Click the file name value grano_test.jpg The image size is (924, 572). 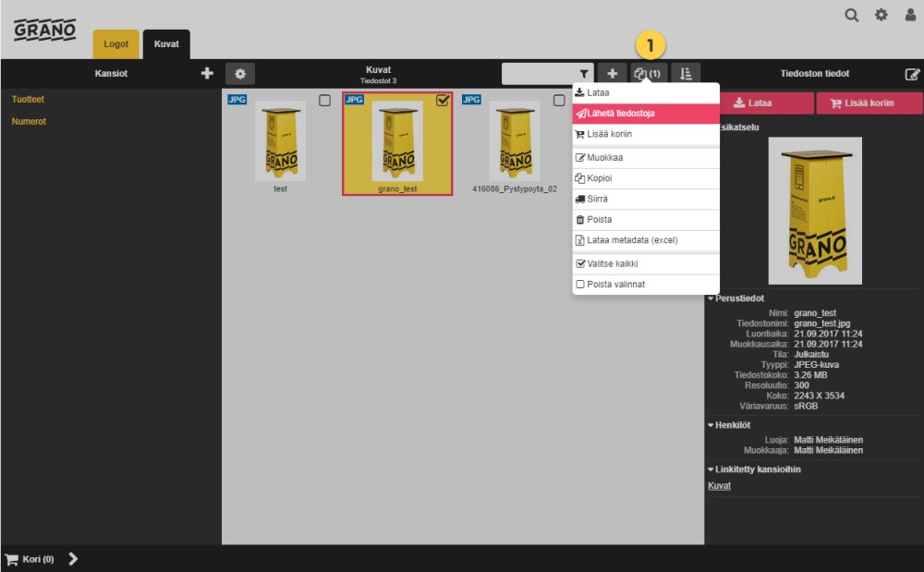pyautogui.click(x=822, y=323)
